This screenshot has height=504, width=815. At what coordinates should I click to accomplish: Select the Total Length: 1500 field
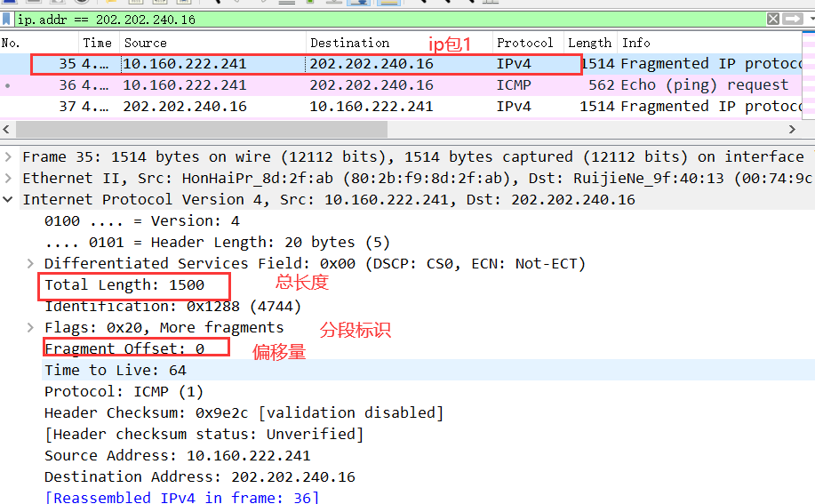[124, 284]
